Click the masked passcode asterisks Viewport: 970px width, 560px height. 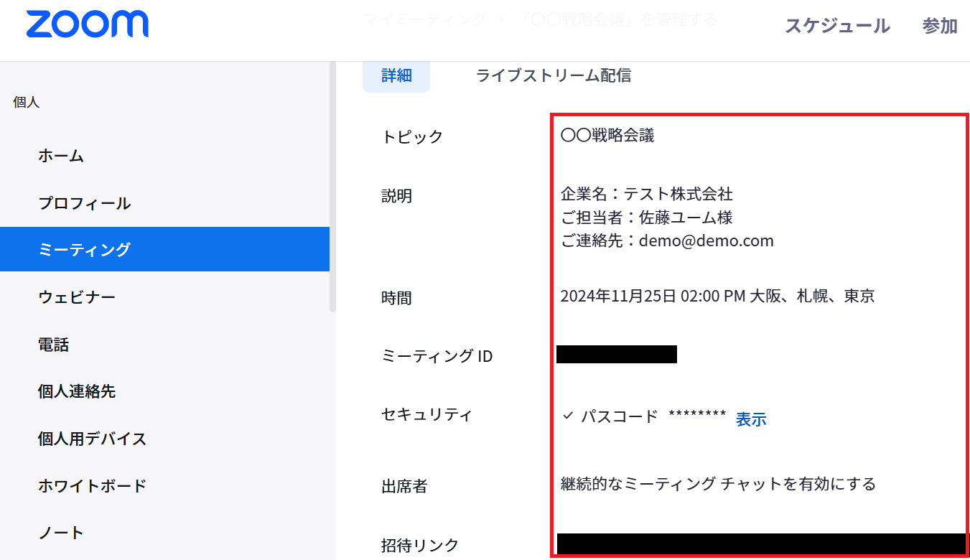click(697, 415)
